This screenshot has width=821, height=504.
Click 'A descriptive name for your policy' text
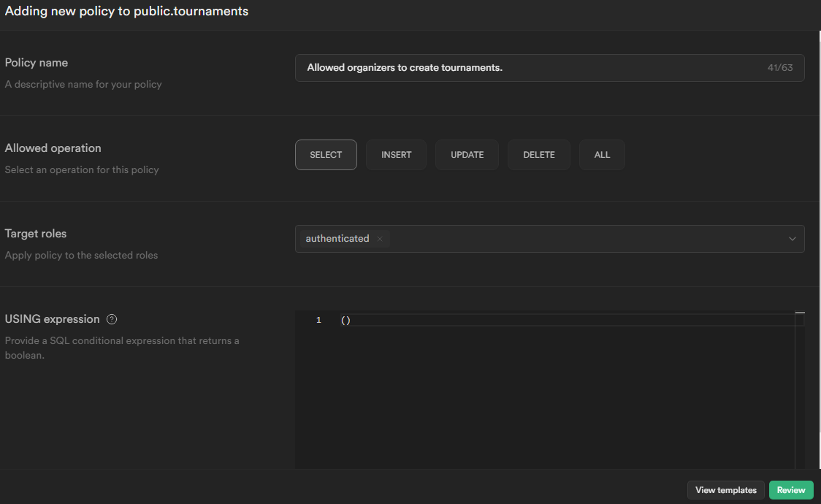[83, 84]
